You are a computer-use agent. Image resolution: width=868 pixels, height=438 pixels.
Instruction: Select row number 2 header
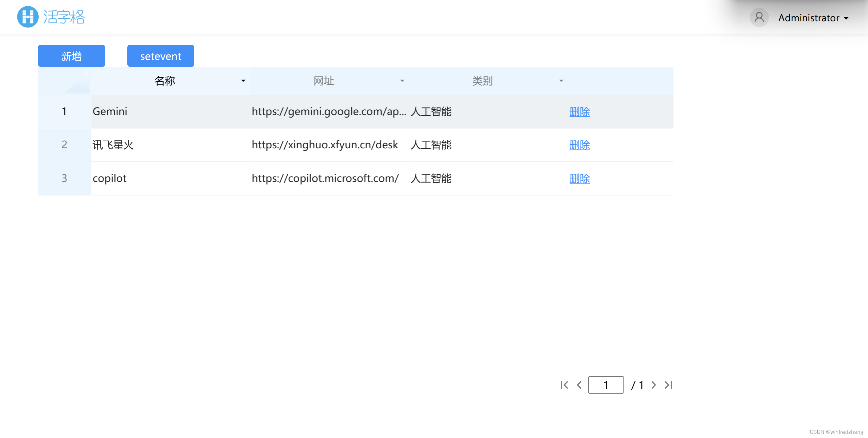pos(64,145)
